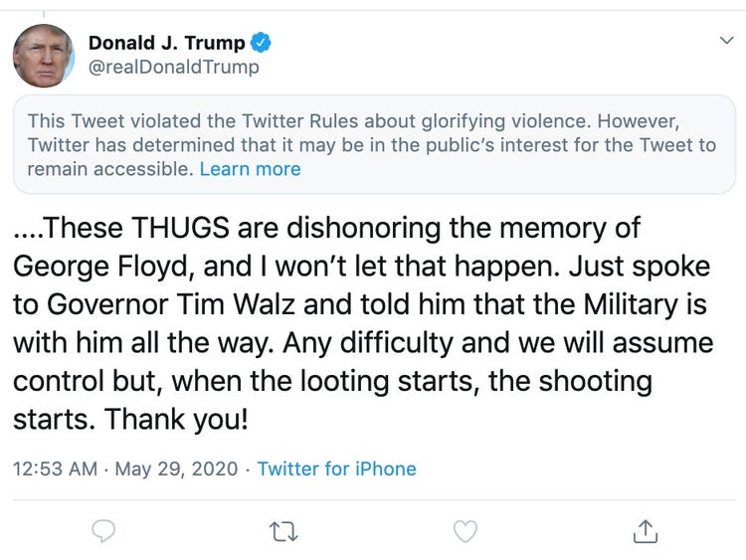Open the Twitter for iPhone source link
The image size is (746, 560).
click(x=336, y=468)
